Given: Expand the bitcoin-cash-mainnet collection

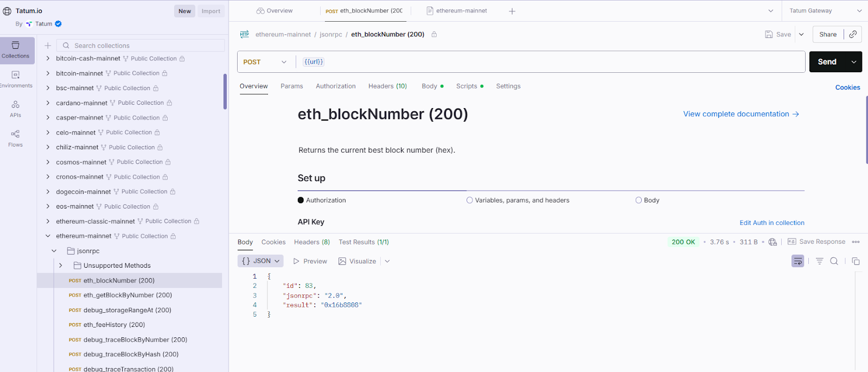Looking at the screenshot, I should 48,59.
